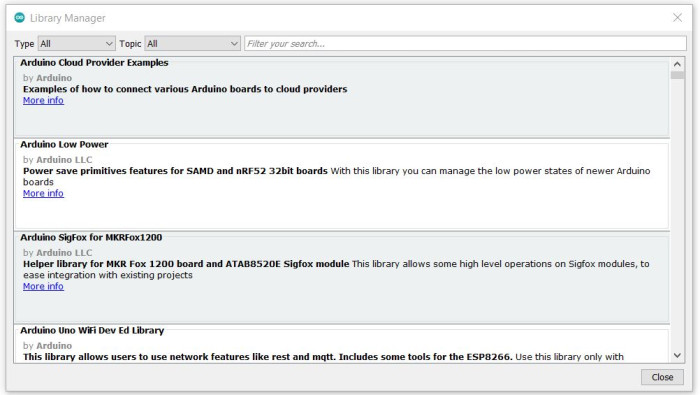Click the 'Library Manager' window title
700x395 pixels.
click(68, 18)
